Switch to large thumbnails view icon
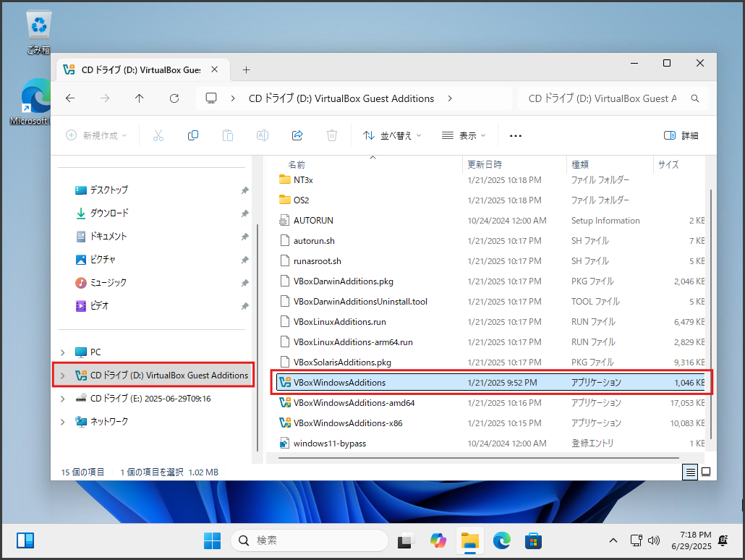Viewport: 745px width, 560px height. click(706, 472)
